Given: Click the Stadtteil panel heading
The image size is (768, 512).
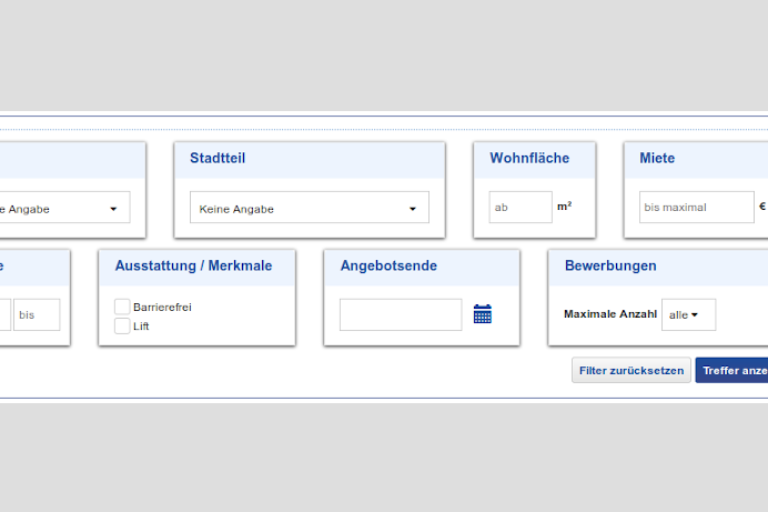Looking at the screenshot, I should (217, 158).
